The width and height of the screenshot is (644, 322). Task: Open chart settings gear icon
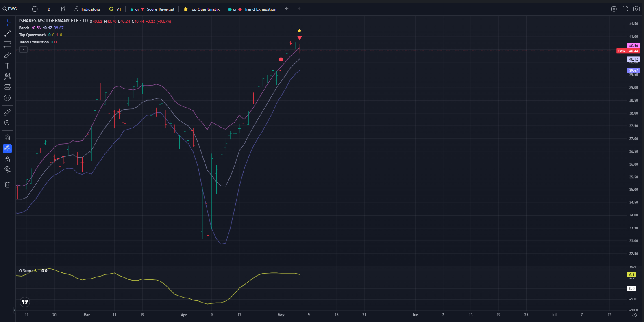(614, 9)
